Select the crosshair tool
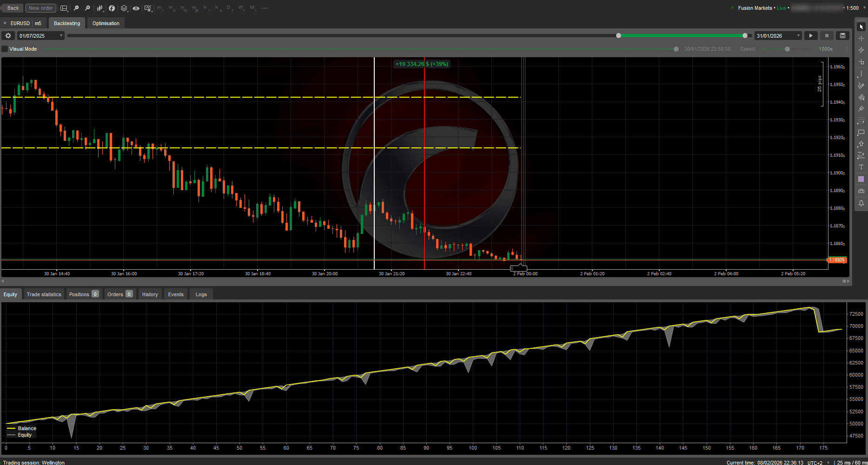This screenshot has height=465, width=868. click(x=861, y=37)
